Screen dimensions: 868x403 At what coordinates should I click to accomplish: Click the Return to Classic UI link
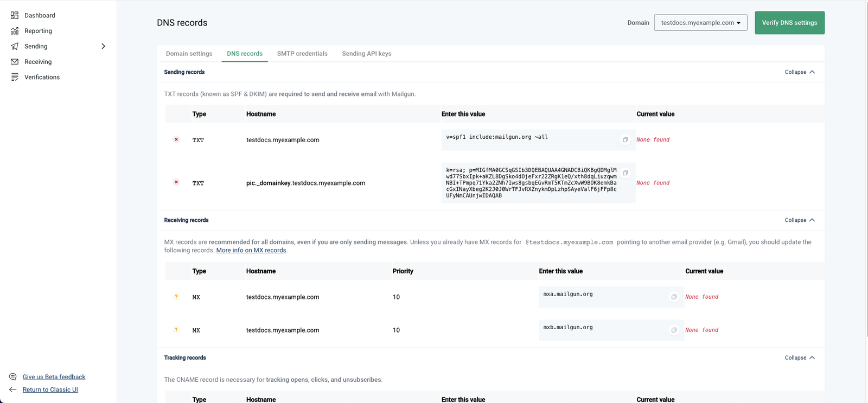[x=50, y=390]
